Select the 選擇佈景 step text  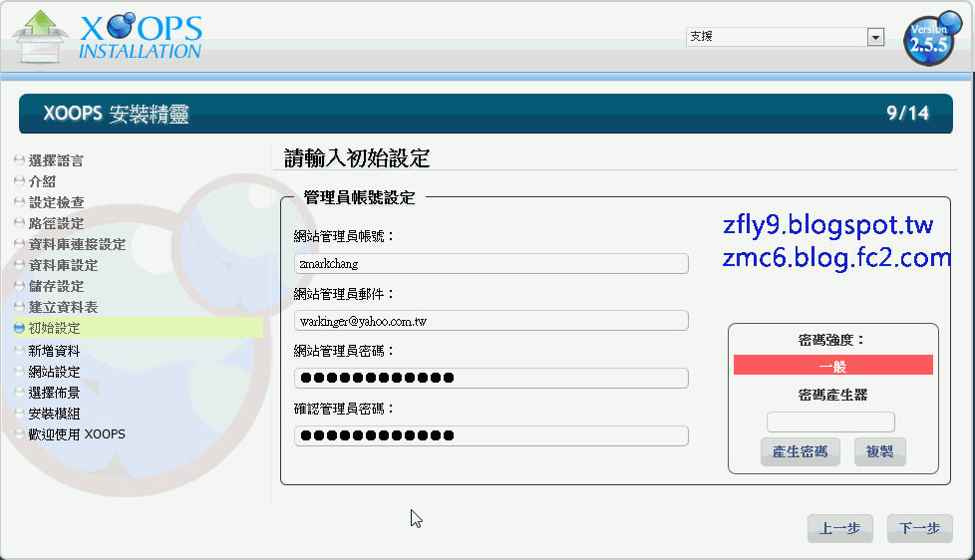click(x=54, y=393)
